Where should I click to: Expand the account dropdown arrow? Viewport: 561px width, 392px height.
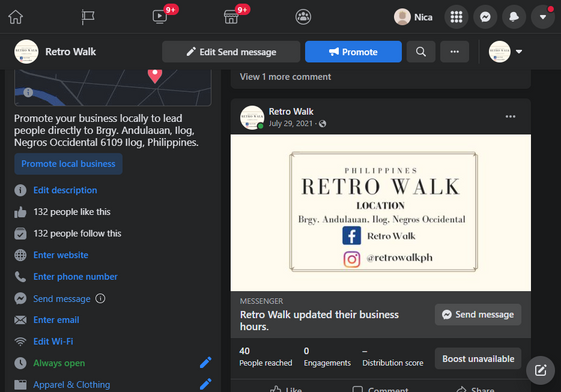tap(543, 17)
